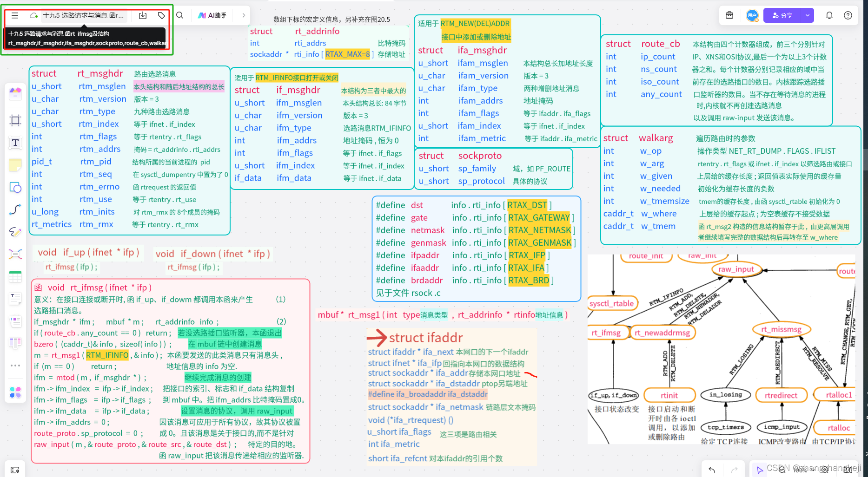Click 'struct ifa_msghdr' heading text
868x477 pixels.
pyautogui.click(x=462, y=50)
